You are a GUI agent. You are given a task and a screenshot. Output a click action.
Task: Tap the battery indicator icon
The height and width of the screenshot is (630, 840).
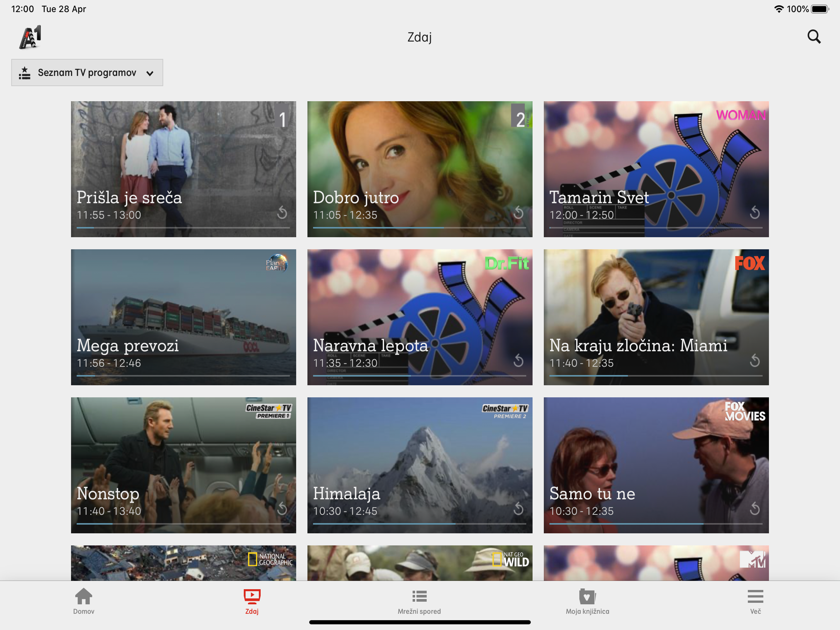coord(820,9)
